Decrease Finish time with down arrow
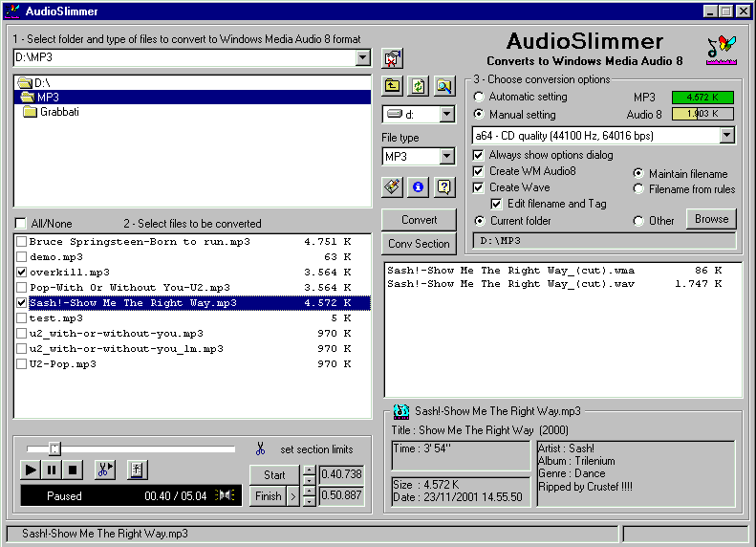The height and width of the screenshot is (547, 756). coord(309,502)
